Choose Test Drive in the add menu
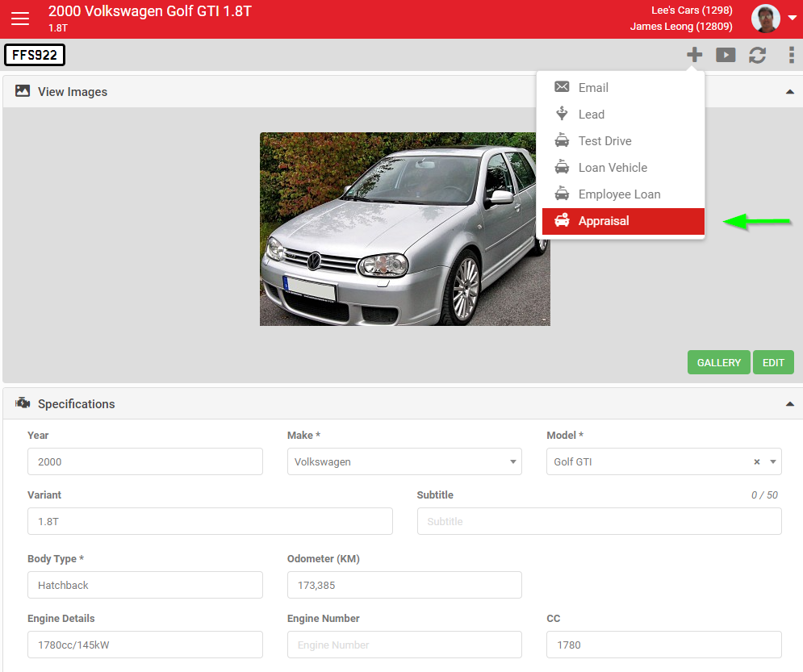Image resolution: width=803 pixels, height=672 pixels. 623,140
